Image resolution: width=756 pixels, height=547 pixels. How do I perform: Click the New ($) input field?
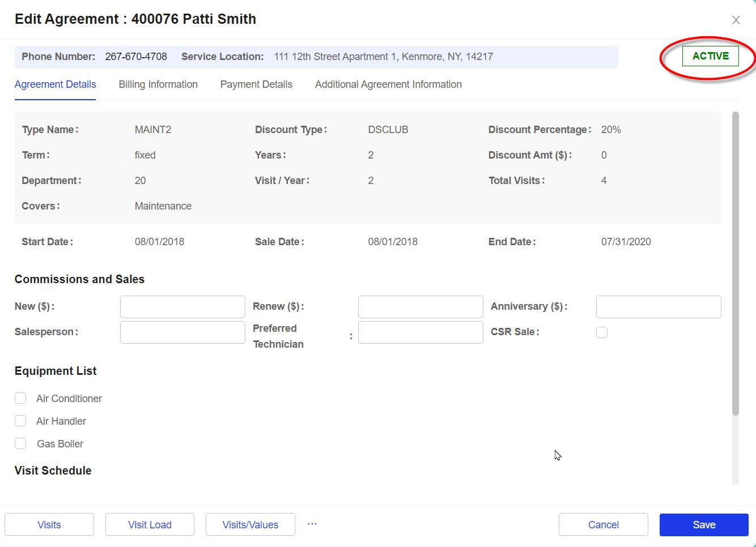pyautogui.click(x=182, y=307)
